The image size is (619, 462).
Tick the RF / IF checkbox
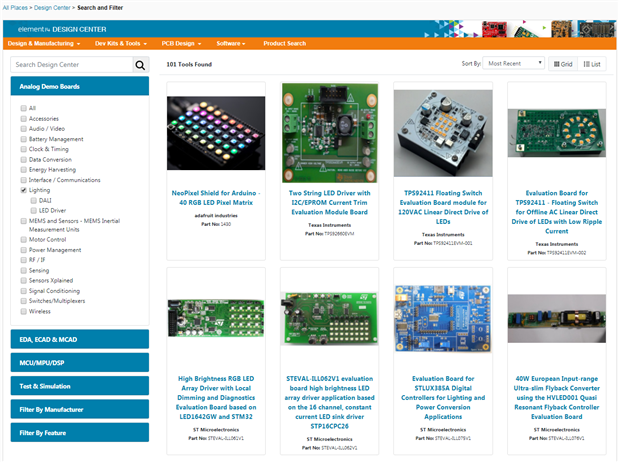coord(24,260)
